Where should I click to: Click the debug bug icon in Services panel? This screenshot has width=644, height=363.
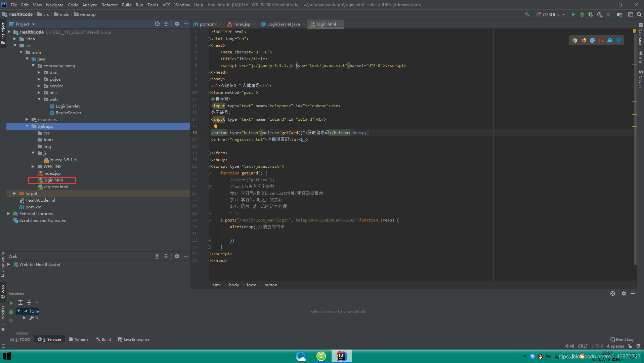point(11,312)
